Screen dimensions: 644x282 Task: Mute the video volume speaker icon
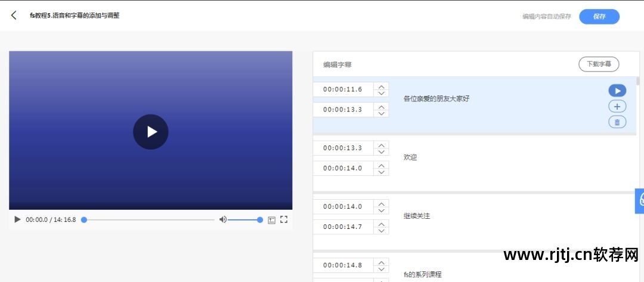(x=222, y=219)
